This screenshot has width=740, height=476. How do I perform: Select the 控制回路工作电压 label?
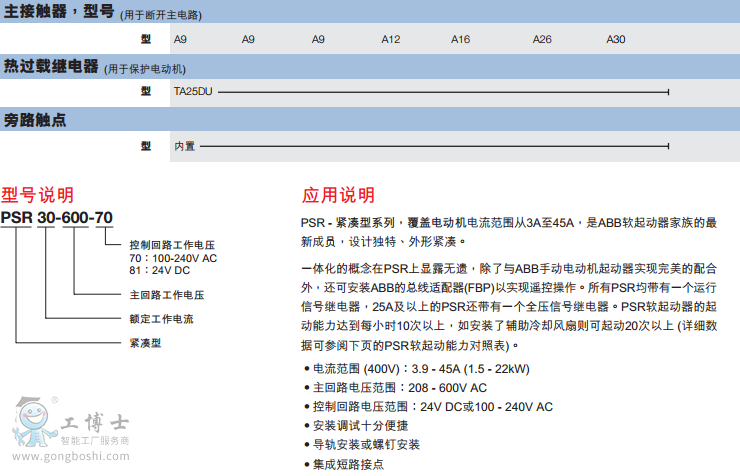[x=173, y=245]
